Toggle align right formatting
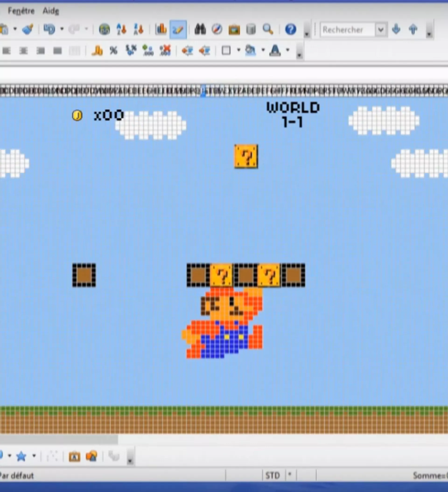The image size is (448, 492). (41, 51)
